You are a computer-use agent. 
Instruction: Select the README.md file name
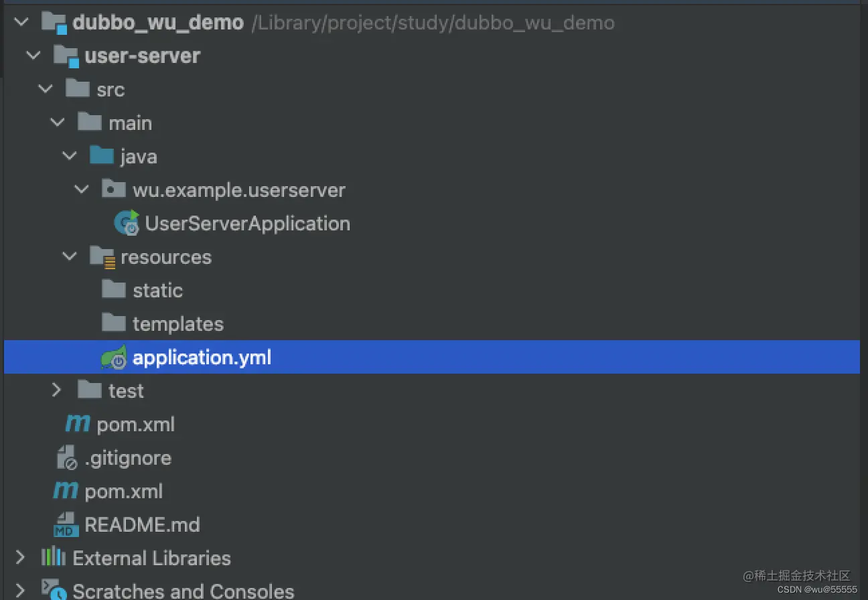[x=142, y=524]
